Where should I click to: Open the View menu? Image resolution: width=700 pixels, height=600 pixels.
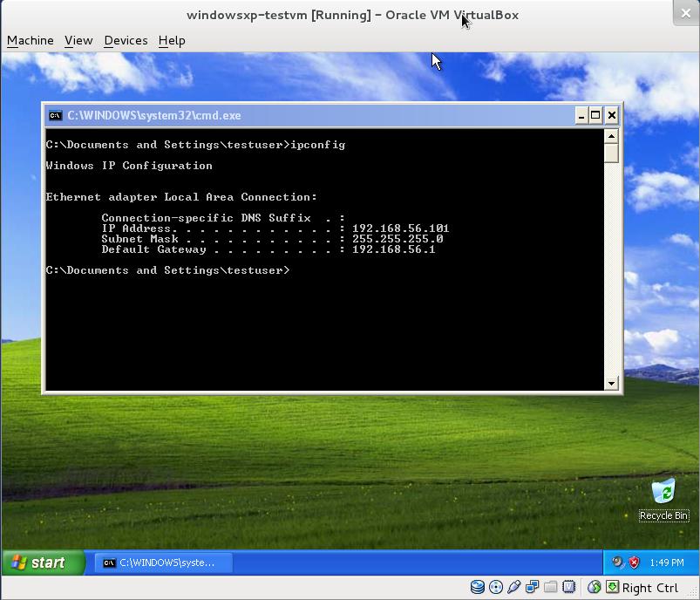[x=78, y=40]
